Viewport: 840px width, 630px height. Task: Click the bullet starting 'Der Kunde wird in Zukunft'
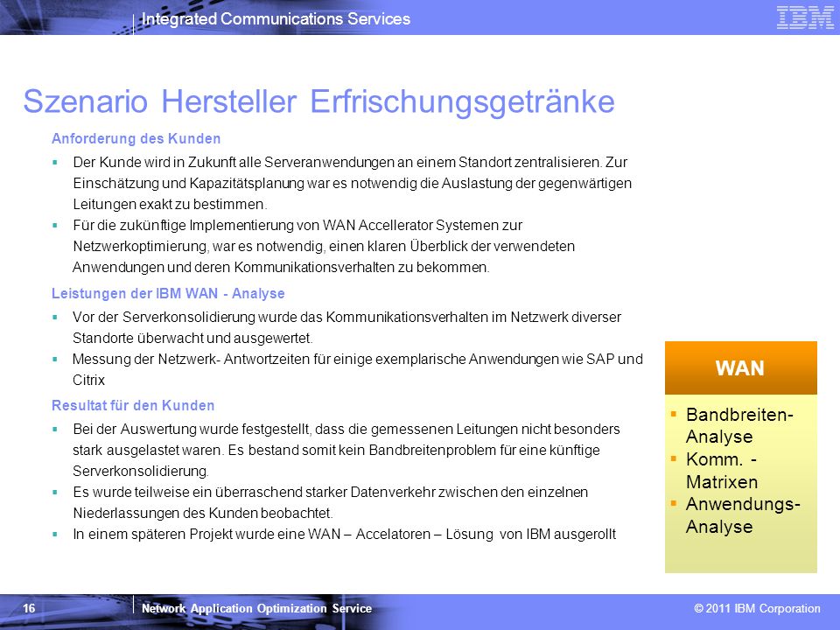click(353, 183)
